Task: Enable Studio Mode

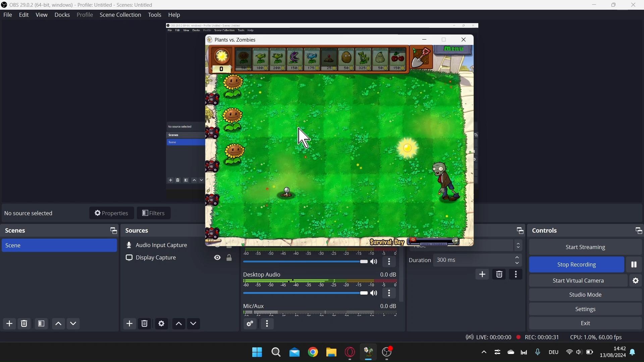Action: point(585,295)
